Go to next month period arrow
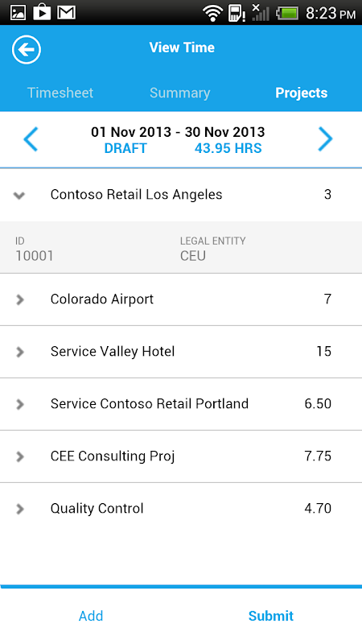The image size is (362, 644). click(x=325, y=139)
